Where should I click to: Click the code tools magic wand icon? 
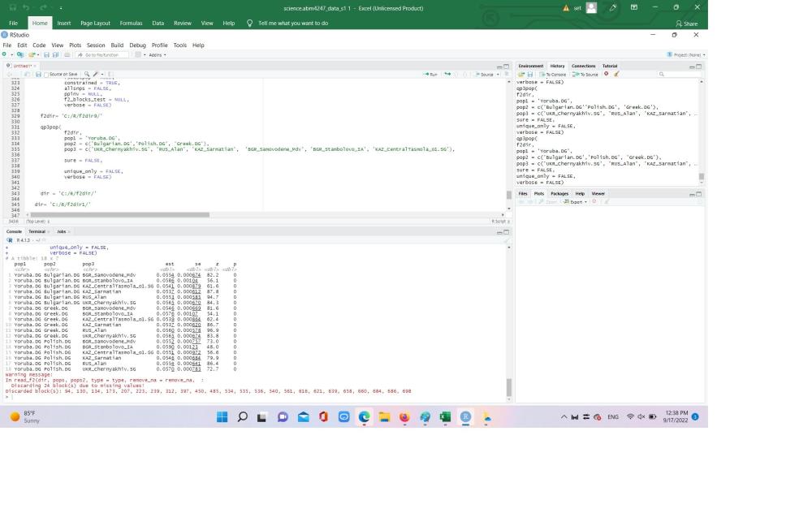coord(96,74)
